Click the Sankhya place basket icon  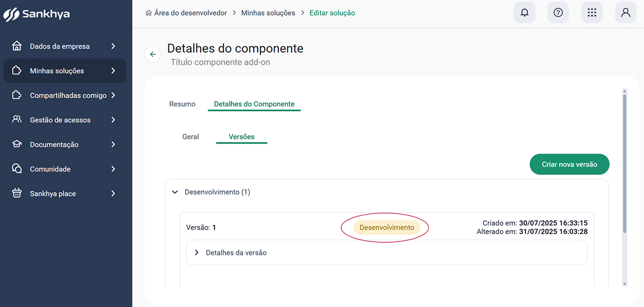tap(16, 193)
